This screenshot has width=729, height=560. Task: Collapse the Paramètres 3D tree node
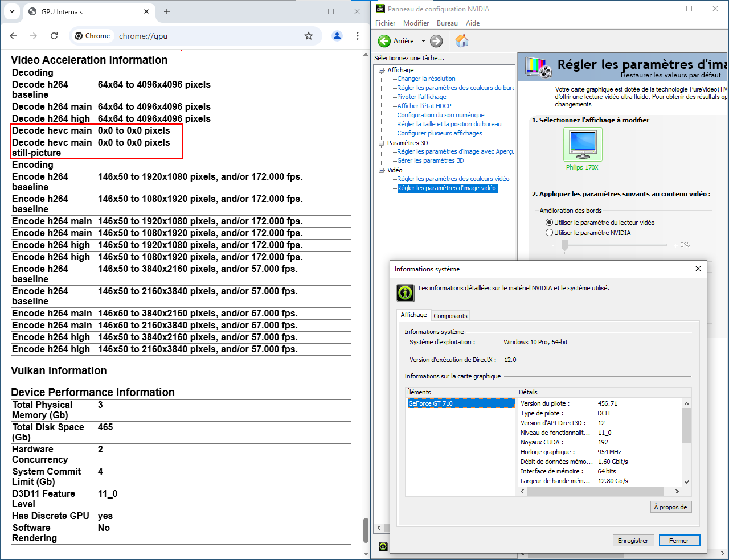coord(382,143)
